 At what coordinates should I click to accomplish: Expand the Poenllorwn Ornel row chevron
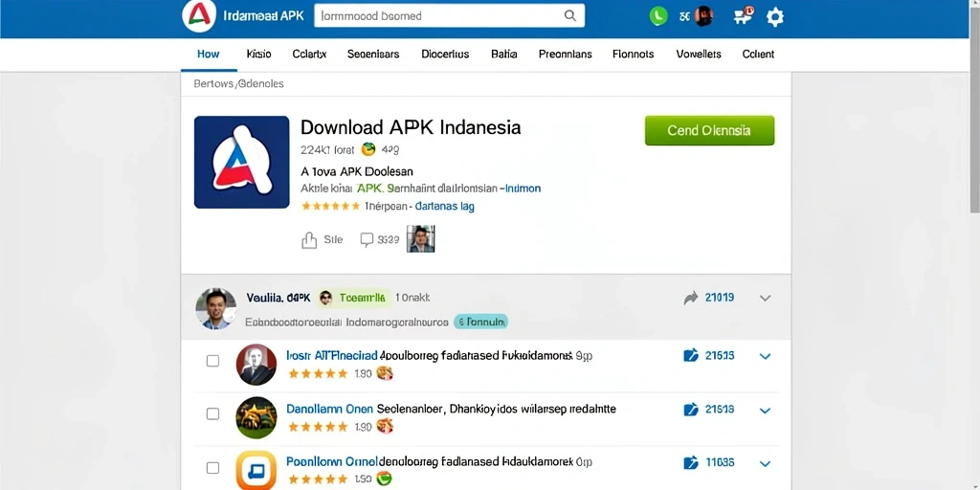765,464
